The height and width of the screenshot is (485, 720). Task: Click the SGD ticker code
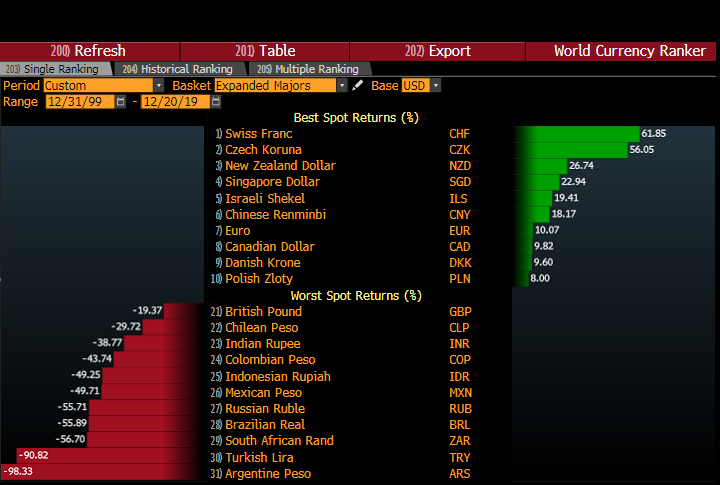pyautogui.click(x=460, y=182)
